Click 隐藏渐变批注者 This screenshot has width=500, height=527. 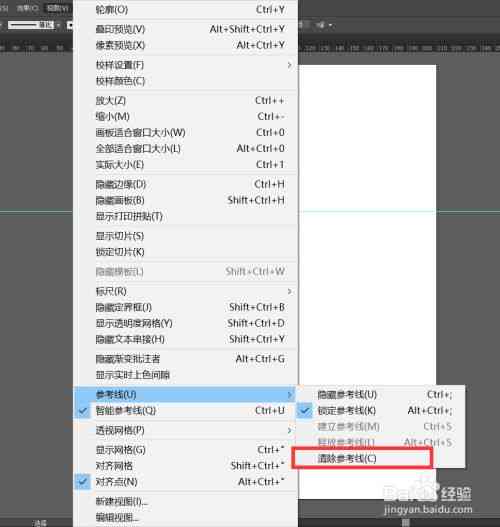coord(185,359)
